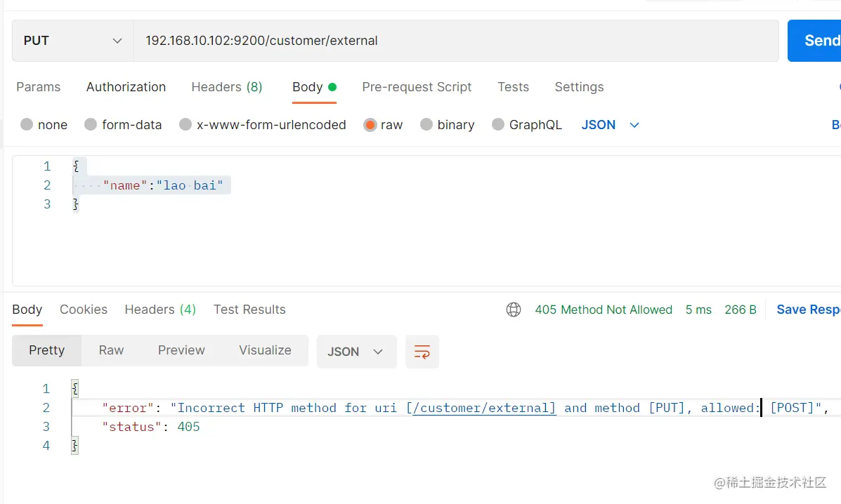841x504 pixels.
Task: Select the Pretty response view
Action: [46, 350]
